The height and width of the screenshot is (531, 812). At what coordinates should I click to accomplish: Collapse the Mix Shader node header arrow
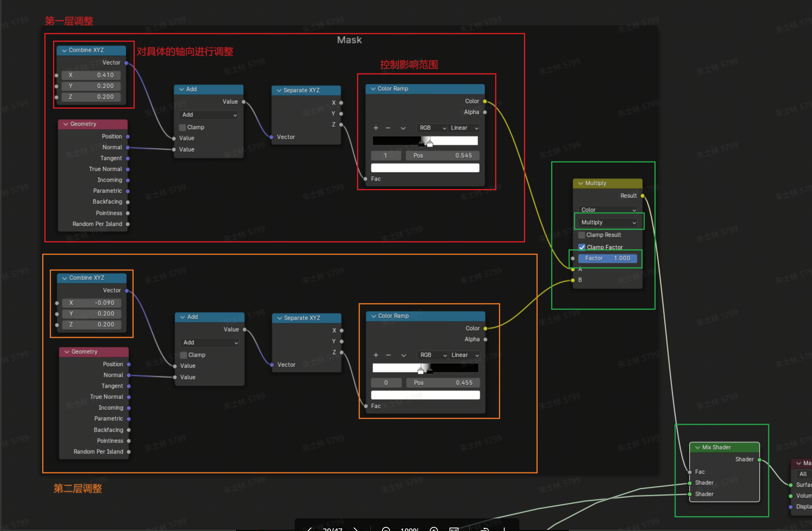tap(697, 447)
